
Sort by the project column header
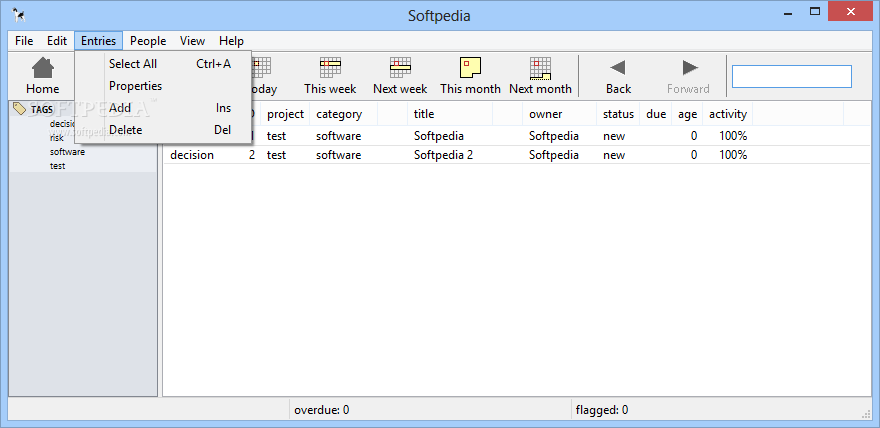pyautogui.click(x=285, y=114)
